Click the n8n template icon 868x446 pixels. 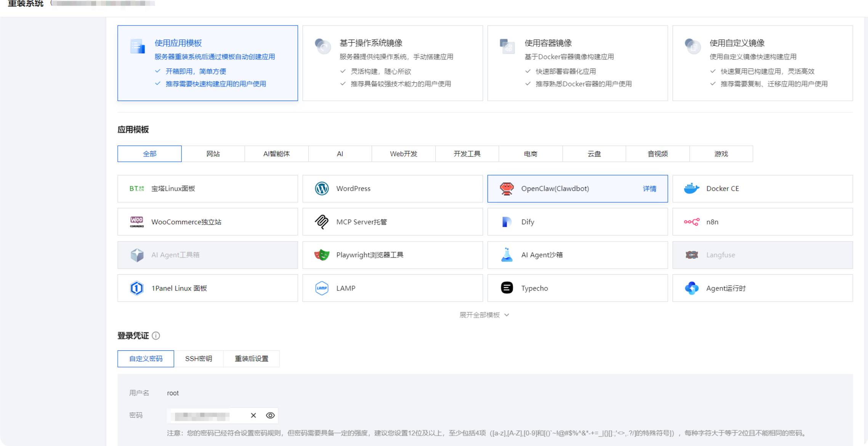[692, 222]
